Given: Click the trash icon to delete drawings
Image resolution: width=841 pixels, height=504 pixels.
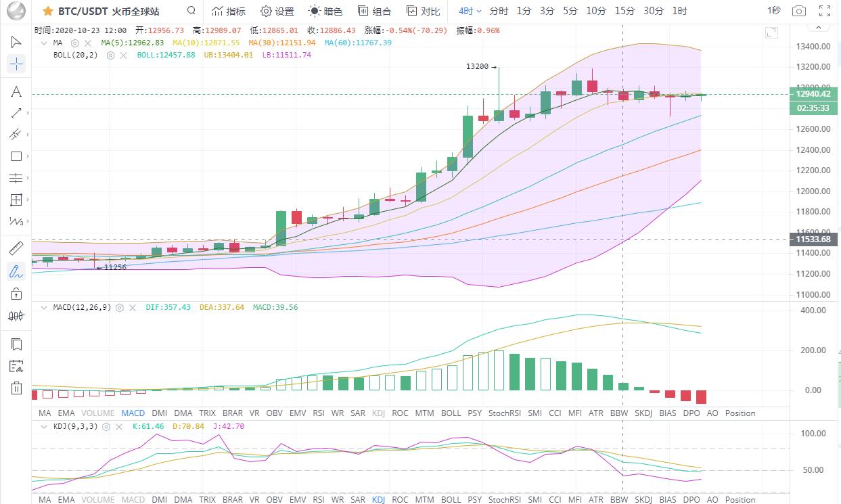Looking at the screenshot, I should [16, 388].
